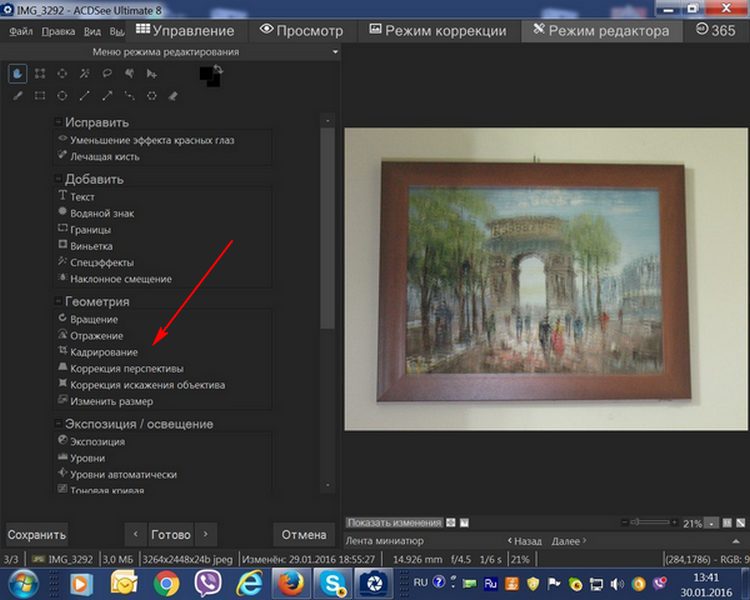This screenshot has height=600, width=750.
Task: Click the swap colors icon
Action: click(x=218, y=69)
